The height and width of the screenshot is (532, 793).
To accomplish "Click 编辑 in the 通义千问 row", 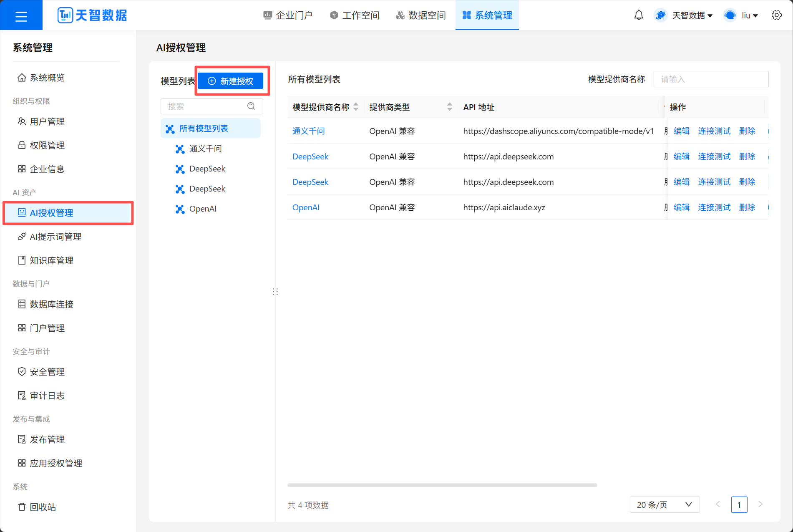I will tap(682, 131).
